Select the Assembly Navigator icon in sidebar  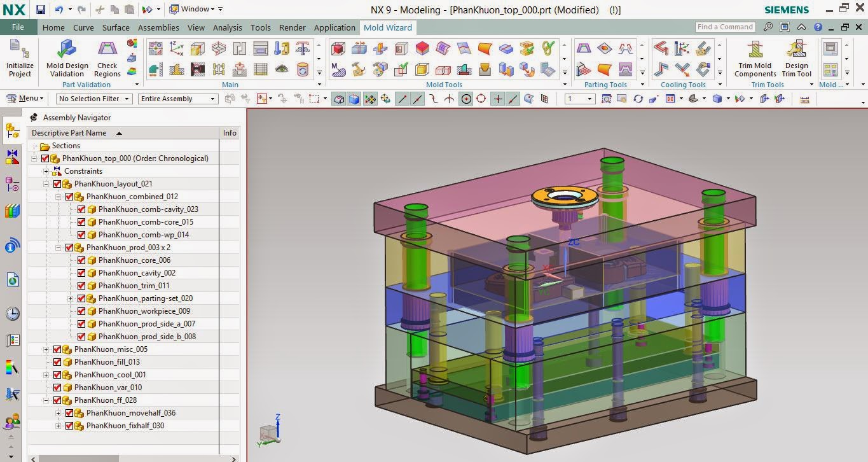pyautogui.click(x=13, y=130)
